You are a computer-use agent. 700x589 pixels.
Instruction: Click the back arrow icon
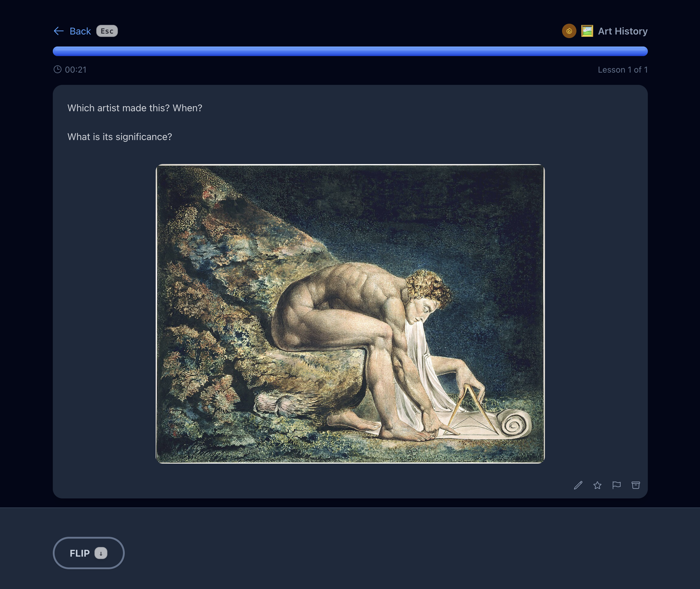(x=58, y=31)
